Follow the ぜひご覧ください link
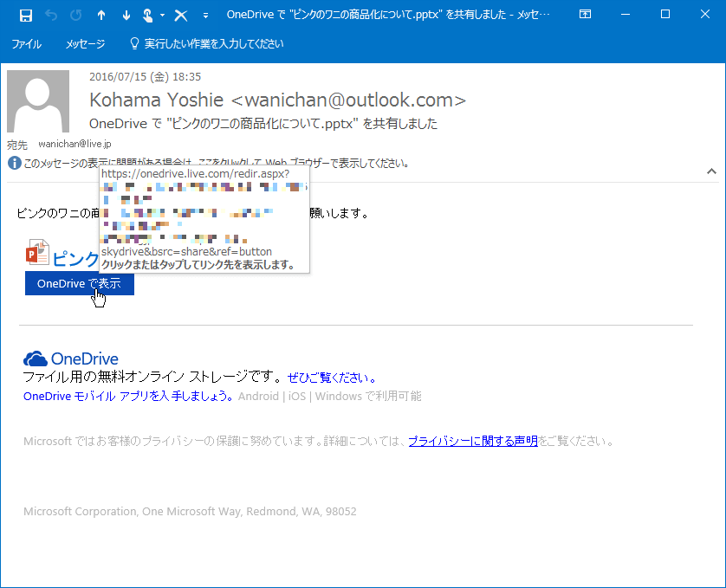726x588 pixels. 332,378
